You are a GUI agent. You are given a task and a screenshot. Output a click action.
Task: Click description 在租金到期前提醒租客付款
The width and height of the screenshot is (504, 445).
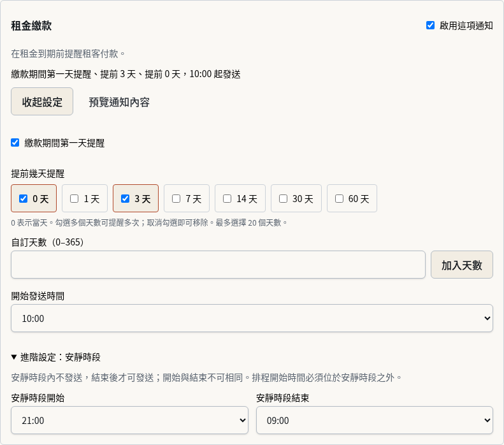[x=64, y=54]
